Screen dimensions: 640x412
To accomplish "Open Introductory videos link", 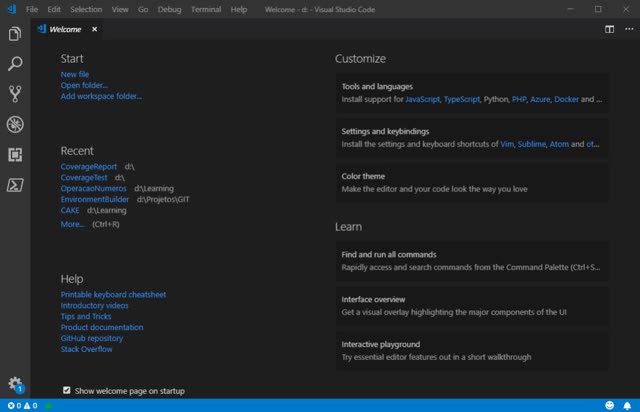I will pyautogui.click(x=94, y=305).
